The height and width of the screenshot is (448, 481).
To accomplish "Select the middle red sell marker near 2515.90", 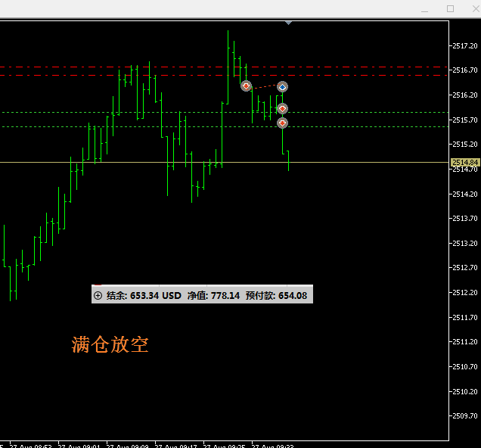I will tap(282, 109).
